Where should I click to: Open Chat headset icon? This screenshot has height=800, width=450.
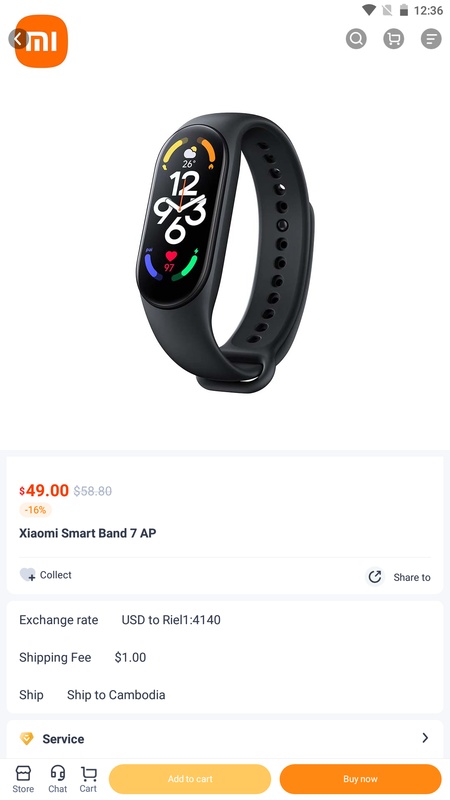tap(58, 779)
